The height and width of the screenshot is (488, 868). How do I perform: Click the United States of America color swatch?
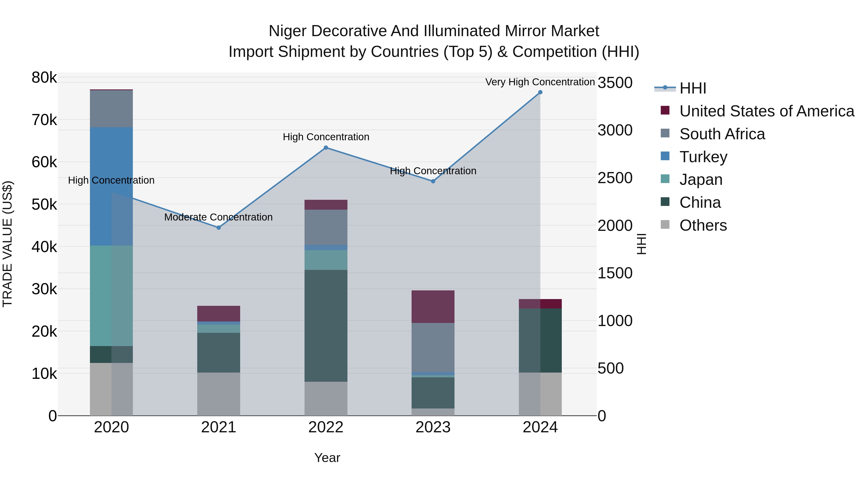point(665,110)
